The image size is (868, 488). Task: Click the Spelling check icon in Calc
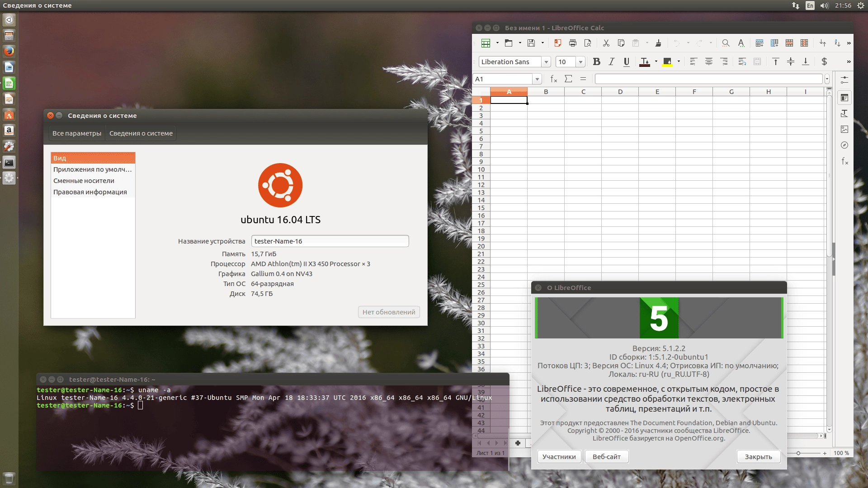[741, 43]
